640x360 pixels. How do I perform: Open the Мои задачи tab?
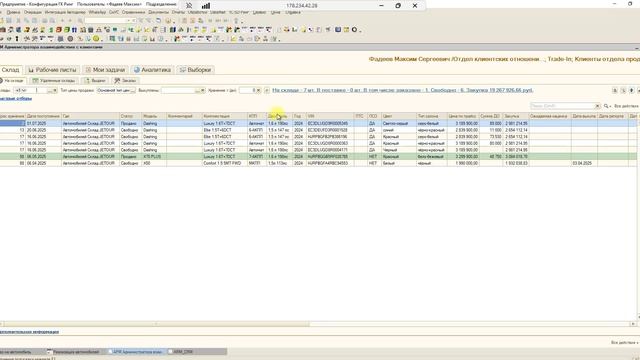tap(105, 70)
